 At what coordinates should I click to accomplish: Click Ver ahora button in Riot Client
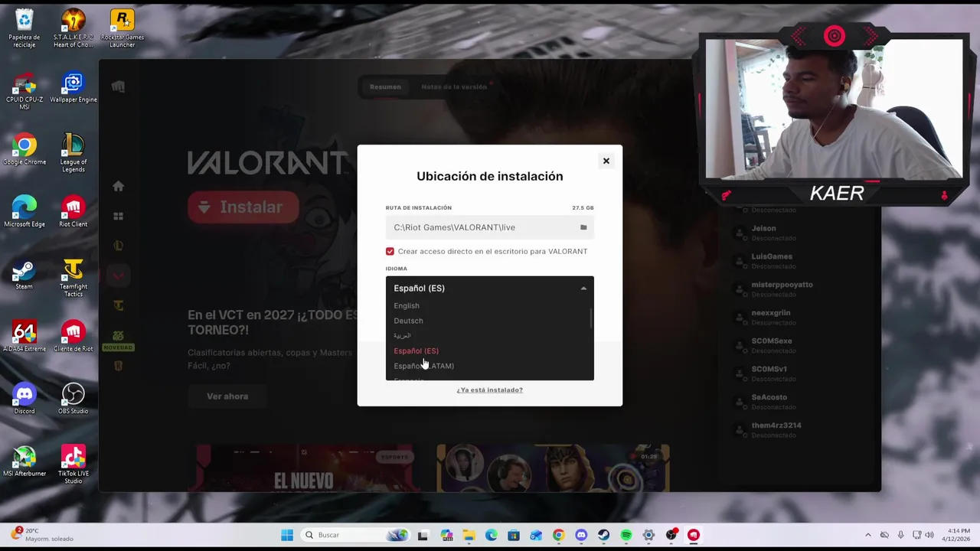pyautogui.click(x=227, y=396)
